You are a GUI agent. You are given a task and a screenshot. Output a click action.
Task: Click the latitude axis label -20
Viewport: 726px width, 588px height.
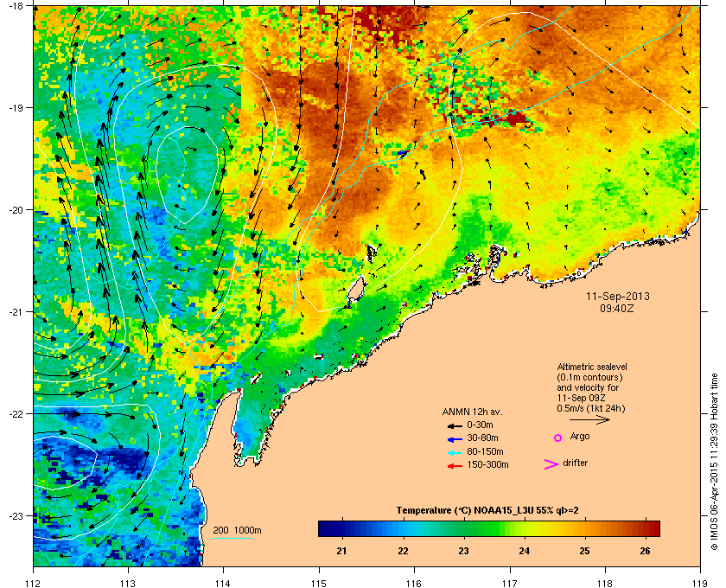pyautogui.click(x=15, y=210)
